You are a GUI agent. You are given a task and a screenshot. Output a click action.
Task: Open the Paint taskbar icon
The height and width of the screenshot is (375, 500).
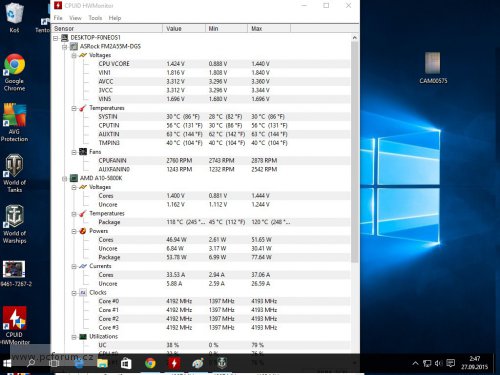[x=198, y=363]
